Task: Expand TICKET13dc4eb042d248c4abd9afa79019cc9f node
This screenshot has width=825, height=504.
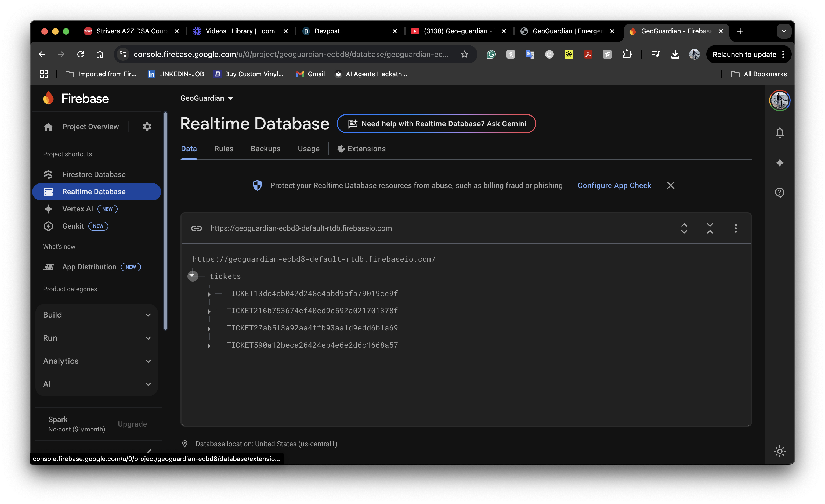Action: point(209,294)
